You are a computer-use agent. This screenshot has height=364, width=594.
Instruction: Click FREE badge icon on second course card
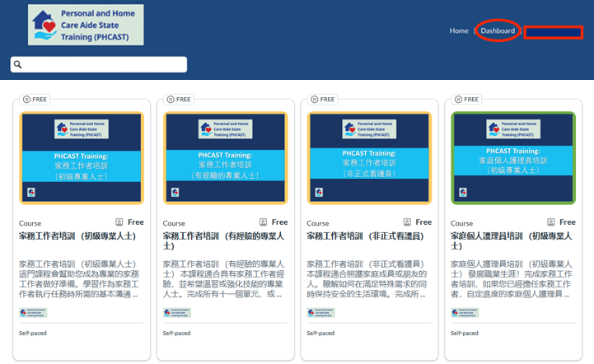(x=169, y=99)
